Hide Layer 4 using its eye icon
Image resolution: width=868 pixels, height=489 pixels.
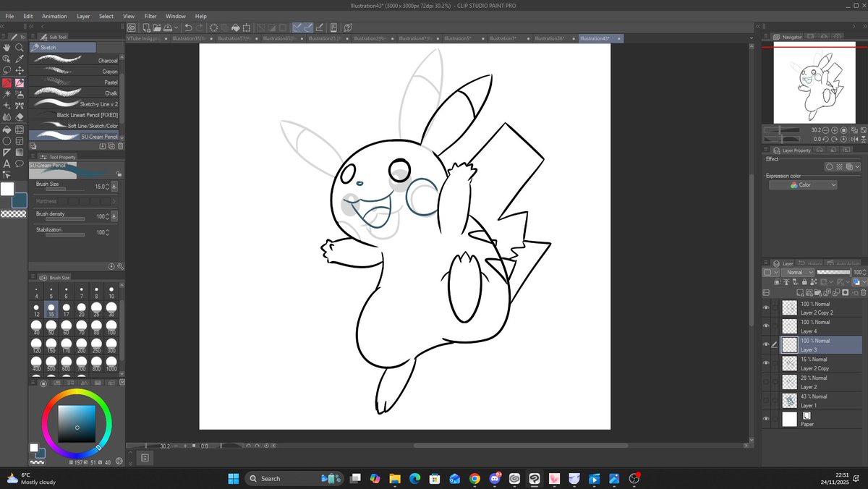click(767, 326)
